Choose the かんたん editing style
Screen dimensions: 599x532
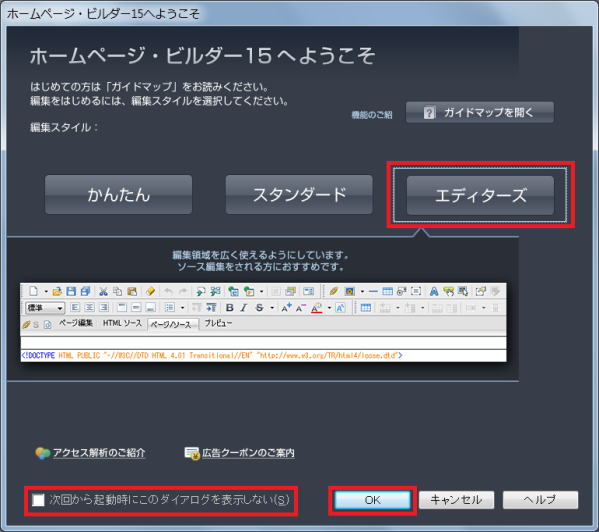pos(118,195)
